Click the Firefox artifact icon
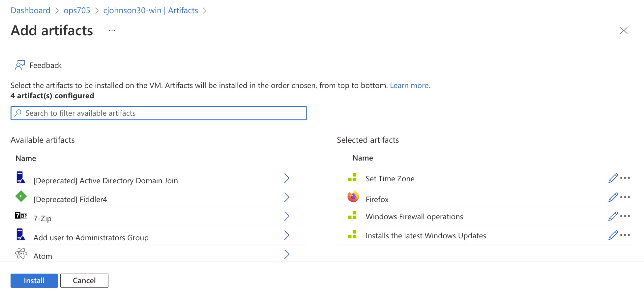The height and width of the screenshot is (297, 644). (353, 197)
